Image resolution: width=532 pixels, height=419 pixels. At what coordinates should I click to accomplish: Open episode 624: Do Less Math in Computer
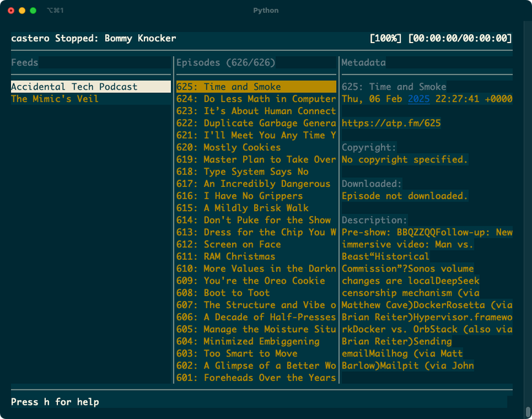click(x=255, y=98)
